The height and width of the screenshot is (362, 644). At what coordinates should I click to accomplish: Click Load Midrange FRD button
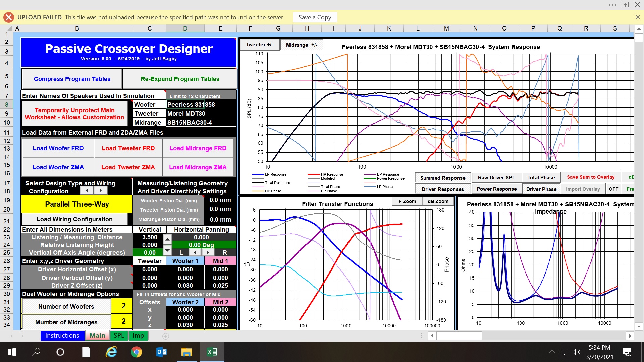[198, 148]
